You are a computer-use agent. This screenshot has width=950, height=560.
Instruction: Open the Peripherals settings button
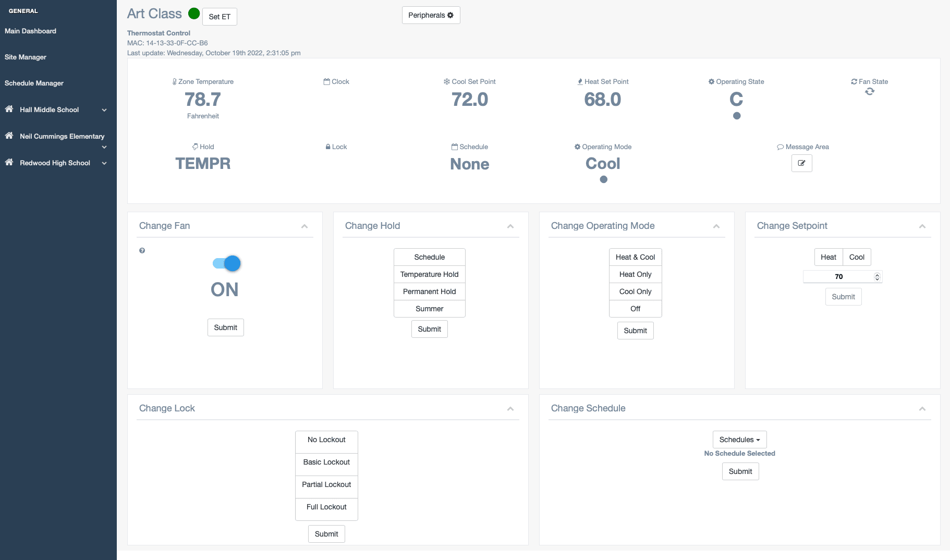[431, 15]
